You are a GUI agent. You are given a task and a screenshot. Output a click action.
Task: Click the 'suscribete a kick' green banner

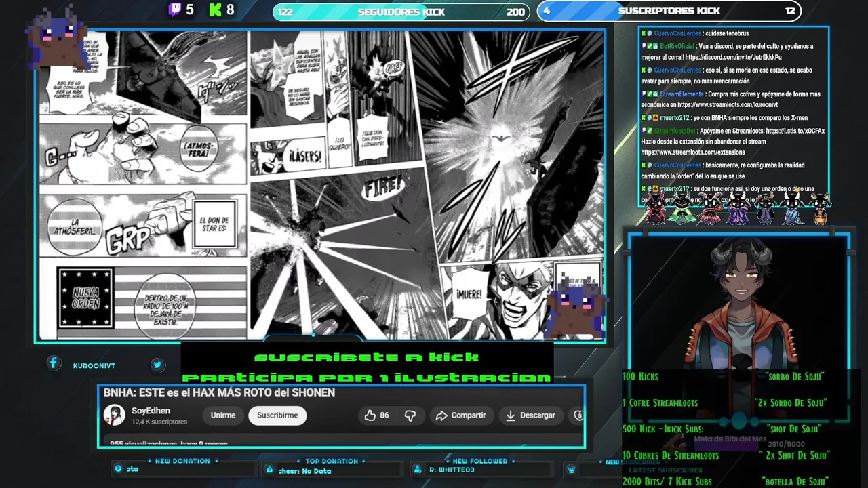pyautogui.click(x=366, y=357)
